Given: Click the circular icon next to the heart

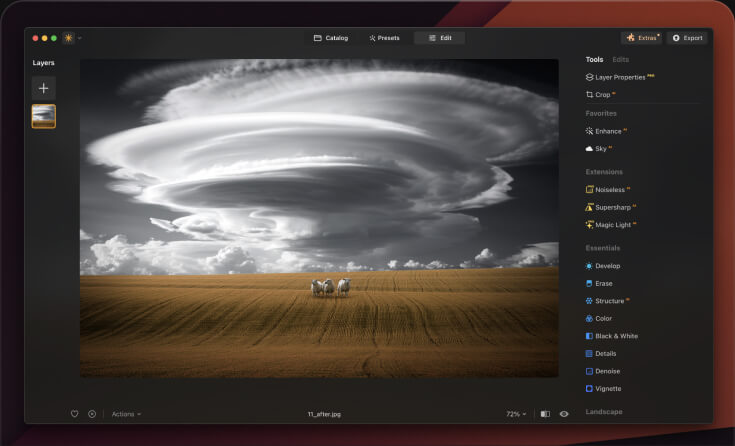Looking at the screenshot, I should coord(92,414).
